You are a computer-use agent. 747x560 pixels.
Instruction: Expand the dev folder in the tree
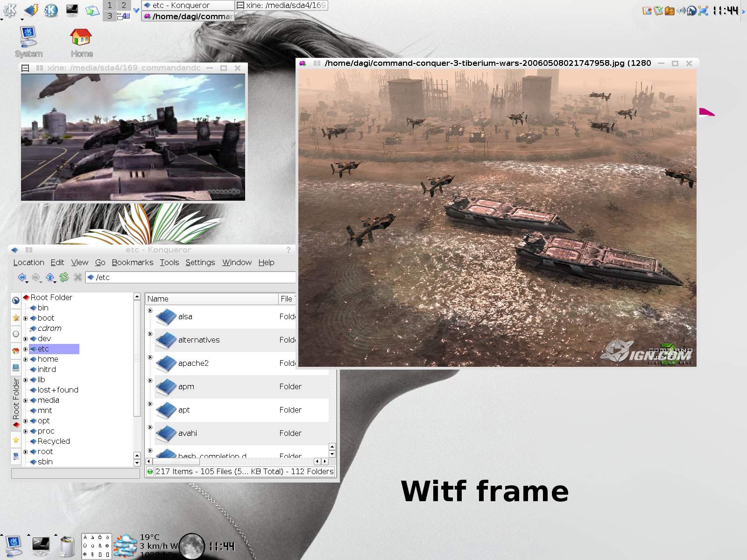26,339
